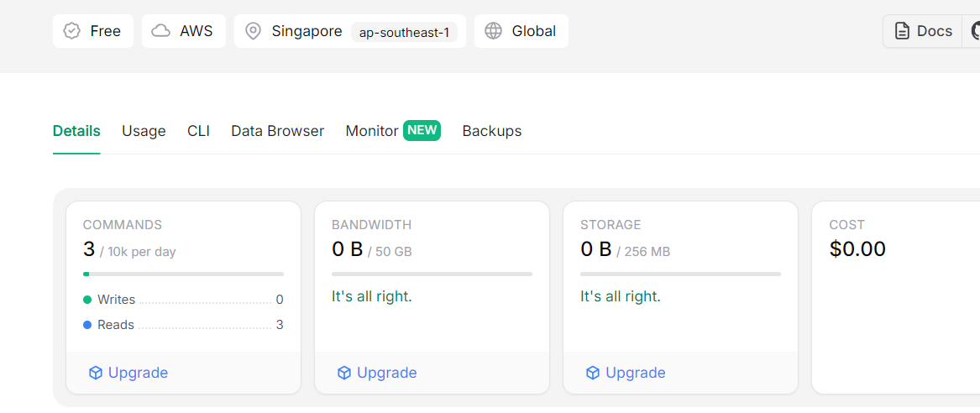Open the Data Browser tab
This screenshot has width=980, height=413.
[277, 131]
